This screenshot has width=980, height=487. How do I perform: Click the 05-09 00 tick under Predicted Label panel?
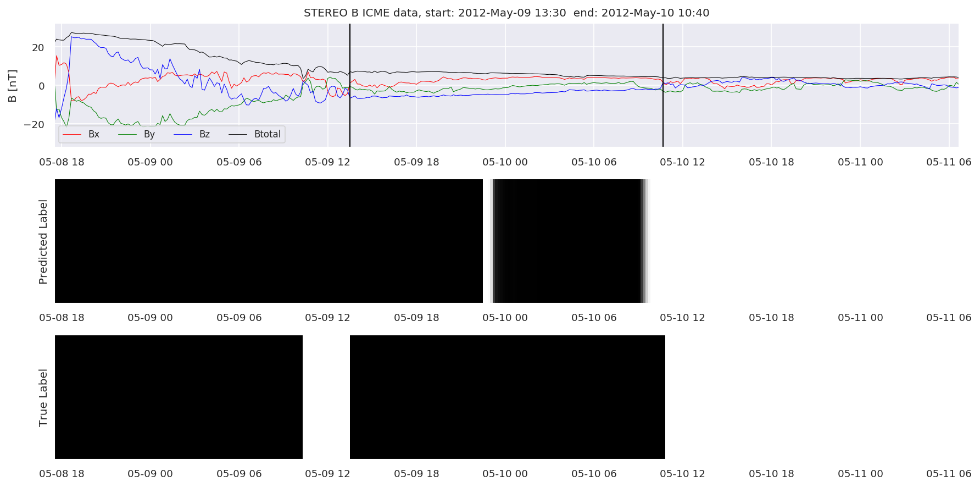tap(150, 318)
